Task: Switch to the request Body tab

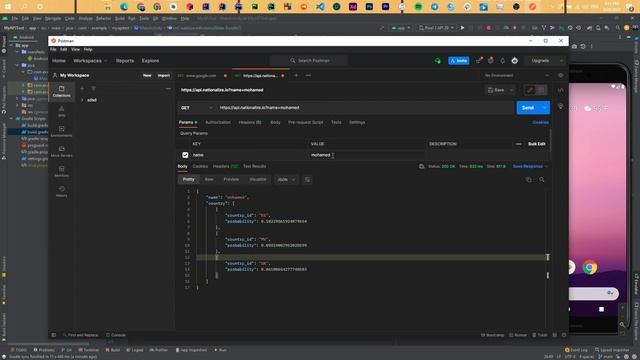Action: coord(275,122)
